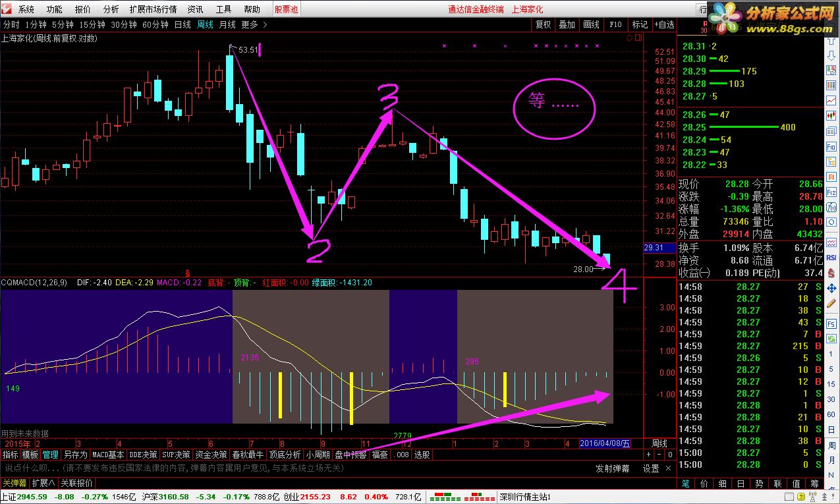Click the F12 icon in right sidebar
Viewport: 840px width, 504px height.
point(831,192)
